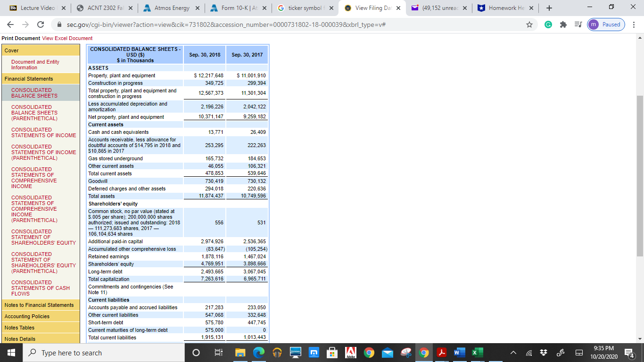Image resolution: width=644 pixels, height=362 pixels.
Task: Click the music playlist extension icon
Action: pyautogui.click(x=578, y=25)
